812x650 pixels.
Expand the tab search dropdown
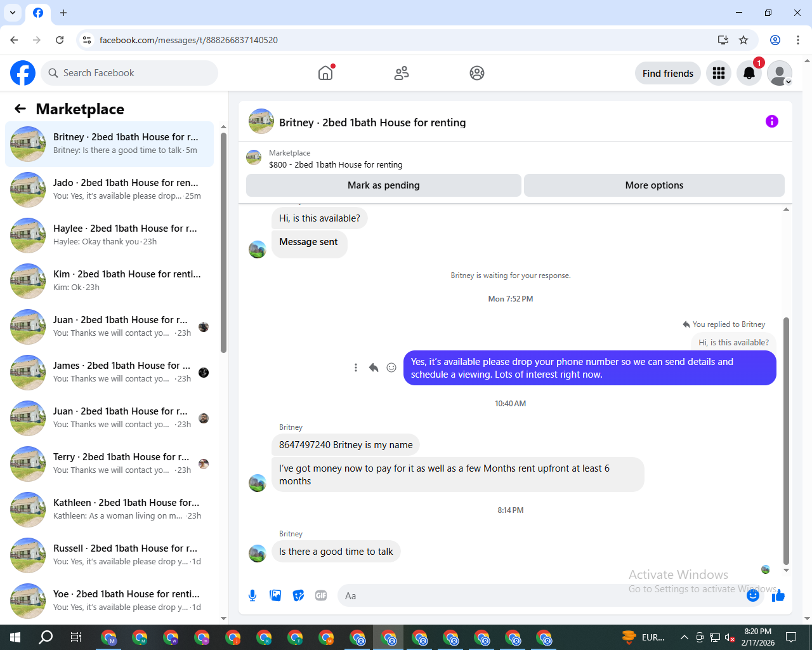[x=13, y=13]
